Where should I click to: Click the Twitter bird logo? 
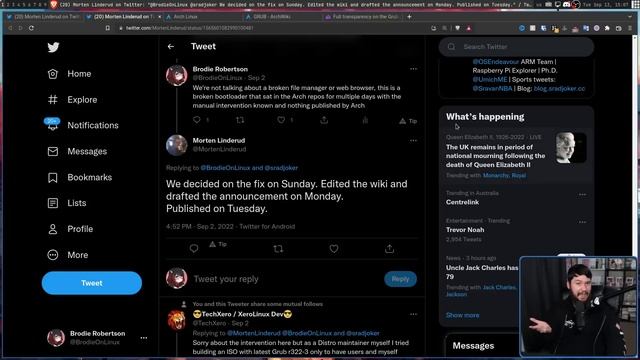coord(53,47)
